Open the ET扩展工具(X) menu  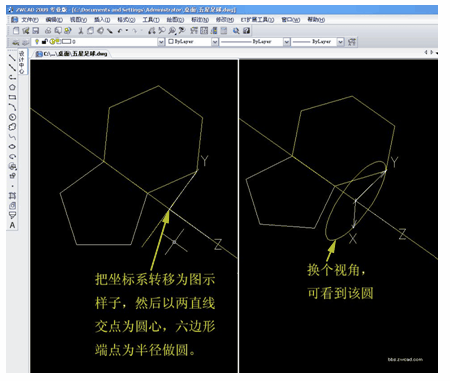coord(257,20)
